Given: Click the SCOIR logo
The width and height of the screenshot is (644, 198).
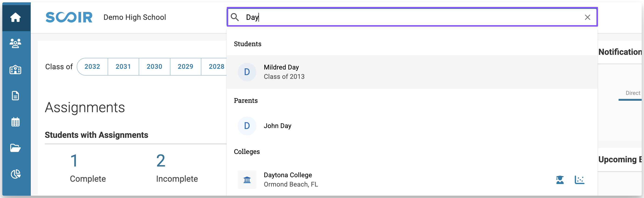Looking at the screenshot, I should click(x=69, y=17).
